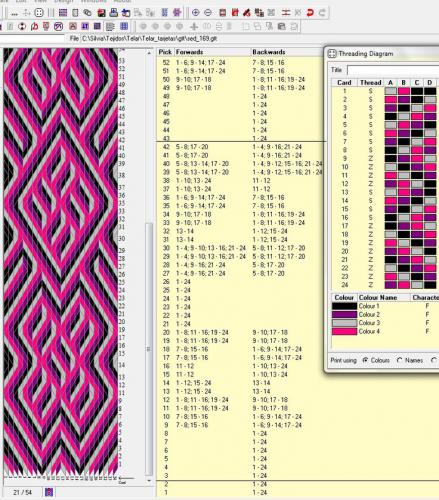Open the Design menu

(x=64, y=1)
